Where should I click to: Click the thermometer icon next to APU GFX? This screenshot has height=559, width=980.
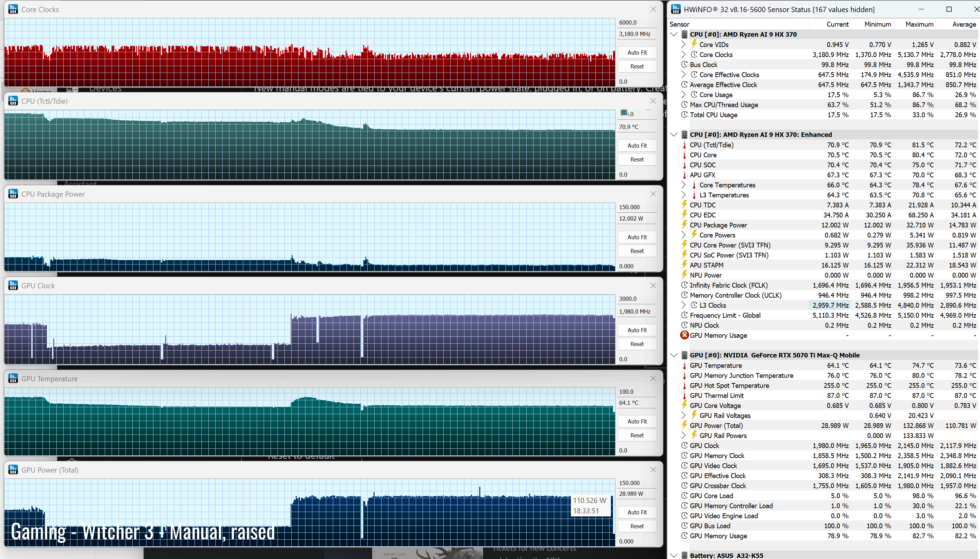tap(684, 175)
